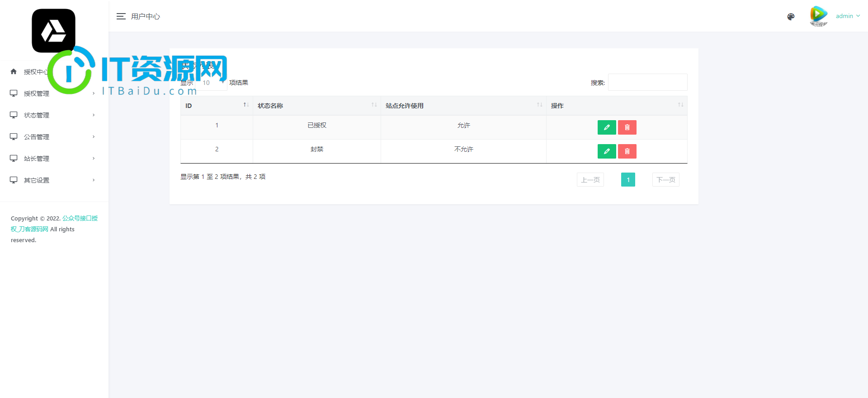Click the monitor icon beside 状态管理
The image size is (868, 398).
pos(14,115)
